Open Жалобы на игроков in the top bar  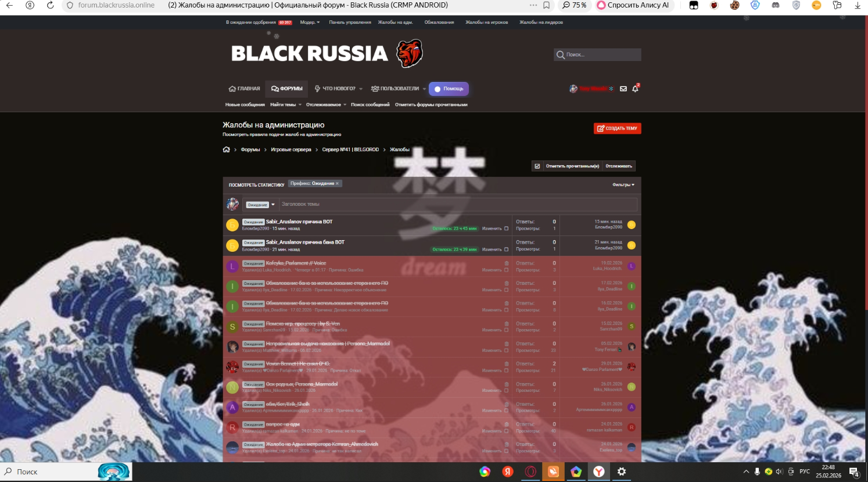(x=486, y=23)
